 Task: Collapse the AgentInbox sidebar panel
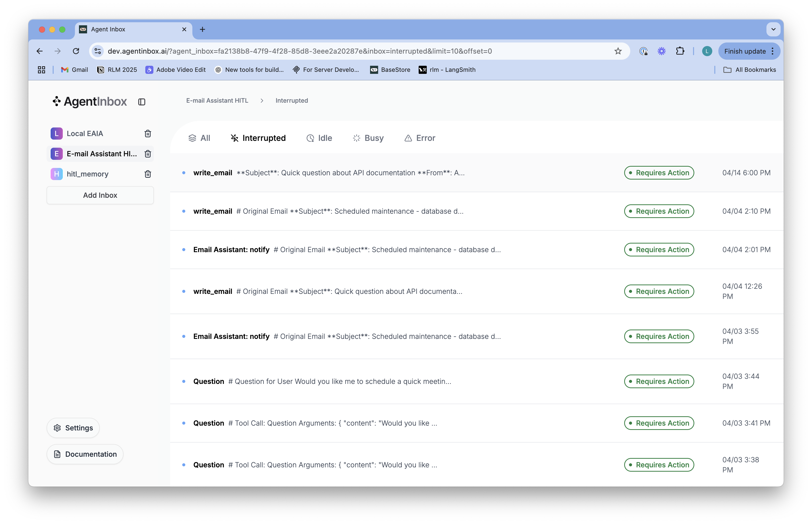[x=142, y=102]
